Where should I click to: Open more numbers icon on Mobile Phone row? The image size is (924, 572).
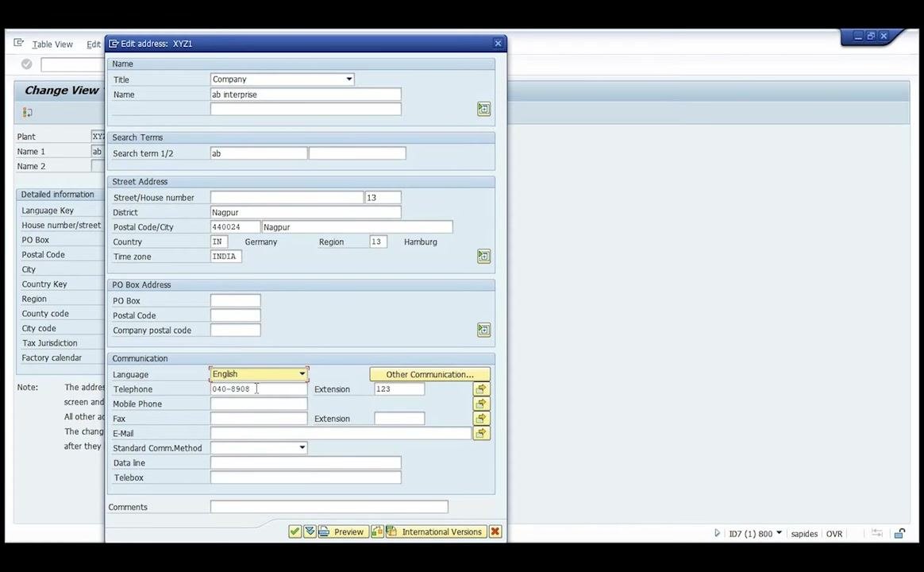coord(481,404)
